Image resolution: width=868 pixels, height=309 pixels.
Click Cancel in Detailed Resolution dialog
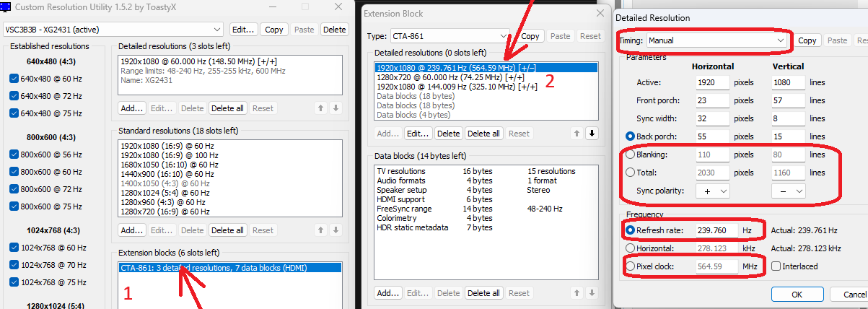pos(849,295)
